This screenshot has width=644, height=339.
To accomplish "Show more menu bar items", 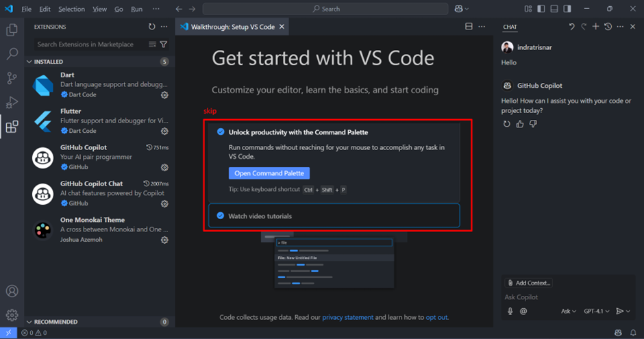I will tap(156, 9).
